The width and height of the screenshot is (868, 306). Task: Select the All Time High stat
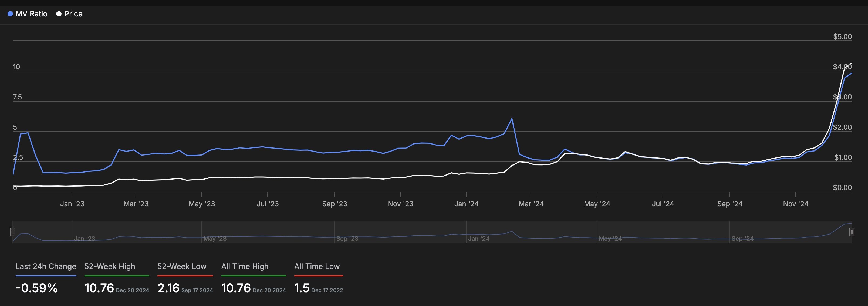(x=245, y=266)
